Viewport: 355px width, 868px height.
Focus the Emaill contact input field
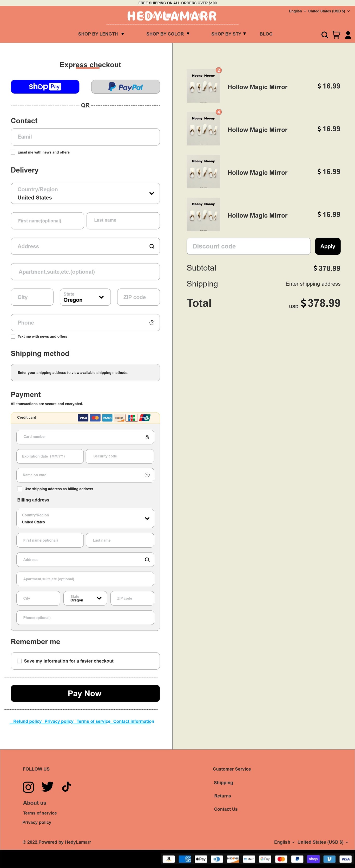point(85,137)
